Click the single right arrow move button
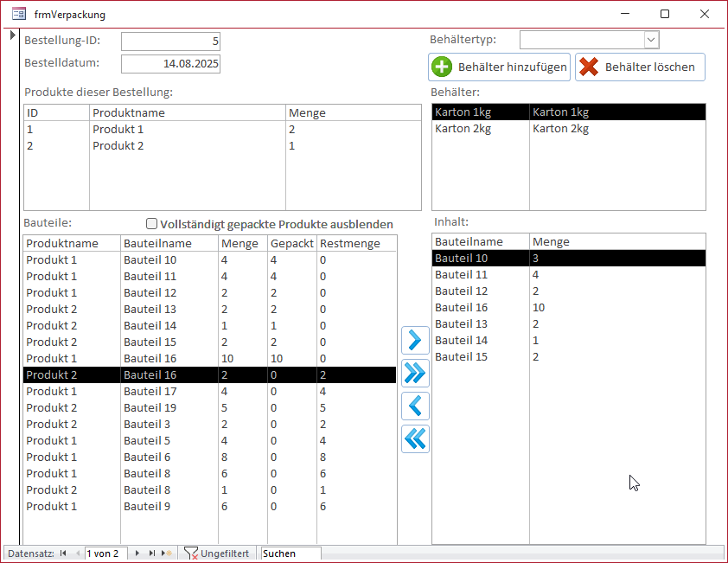Screen dimensions: 728x563 [416, 340]
